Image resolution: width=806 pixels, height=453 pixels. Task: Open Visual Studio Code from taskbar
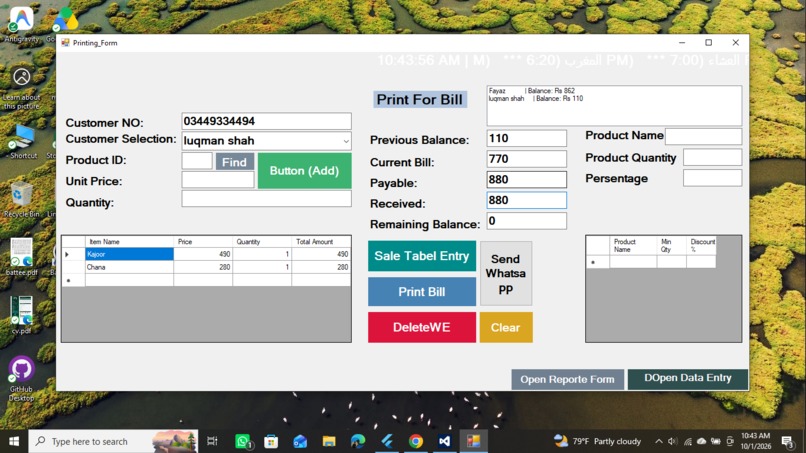tap(445, 441)
